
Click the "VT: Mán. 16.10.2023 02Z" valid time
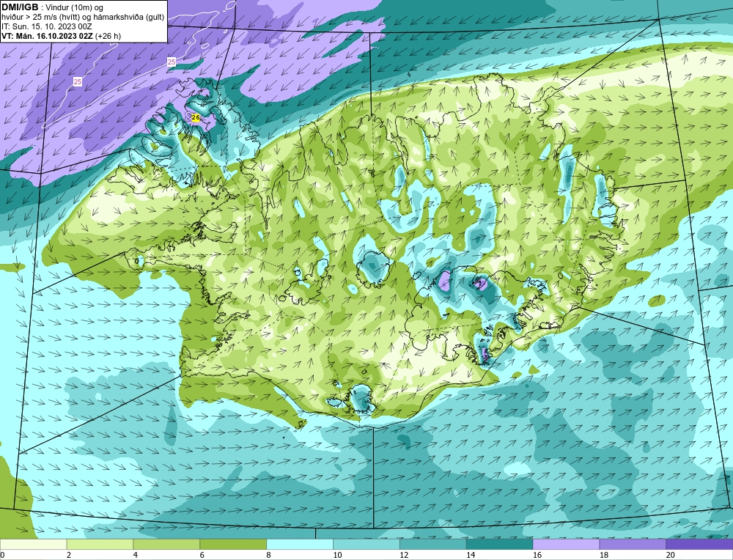[x=47, y=36]
